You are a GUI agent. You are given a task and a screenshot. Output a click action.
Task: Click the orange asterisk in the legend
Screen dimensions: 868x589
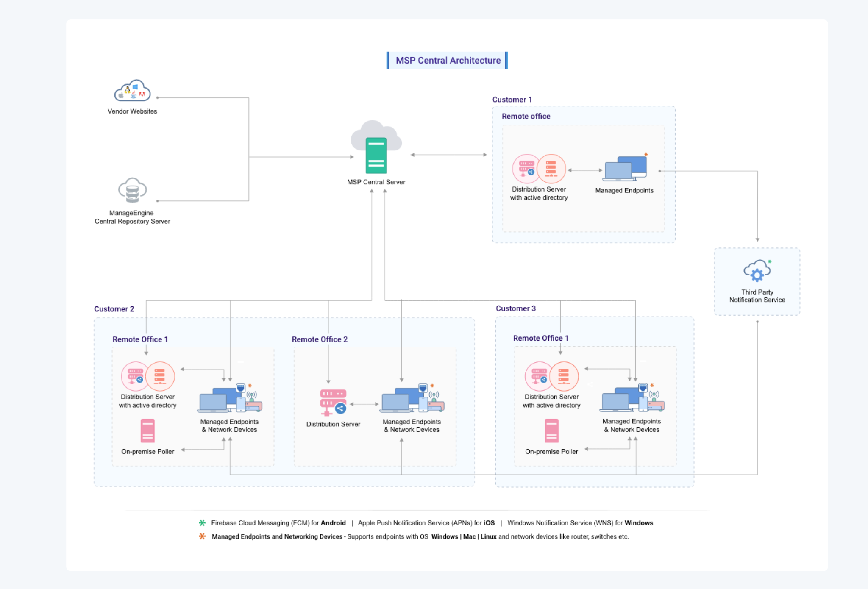(x=202, y=536)
